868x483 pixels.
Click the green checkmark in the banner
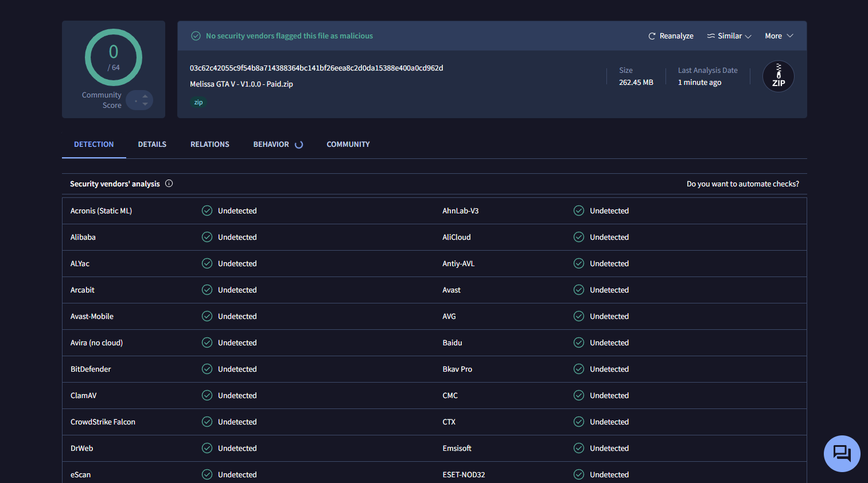(x=196, y=36)
